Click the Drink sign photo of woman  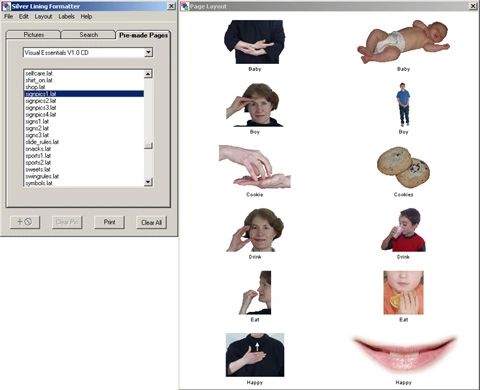point(255,230)
